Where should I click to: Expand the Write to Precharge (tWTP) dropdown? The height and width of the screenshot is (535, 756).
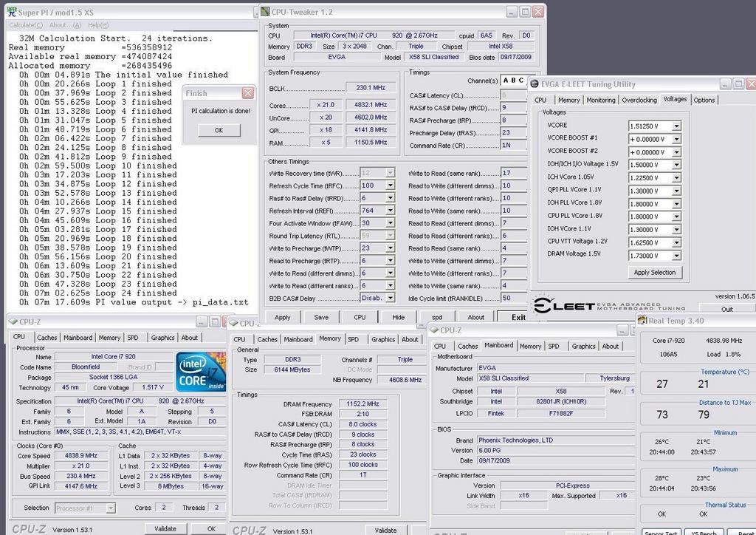tap(391, 248)
